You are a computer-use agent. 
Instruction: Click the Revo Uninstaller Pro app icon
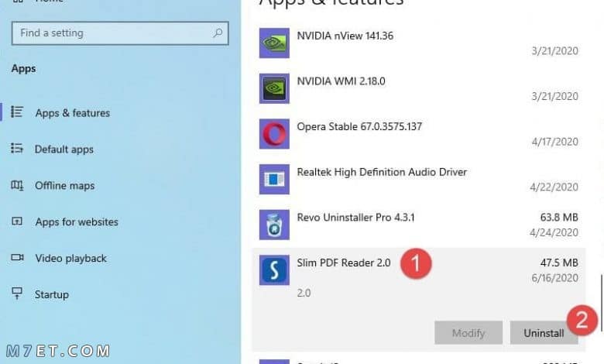tap(274, 225)
